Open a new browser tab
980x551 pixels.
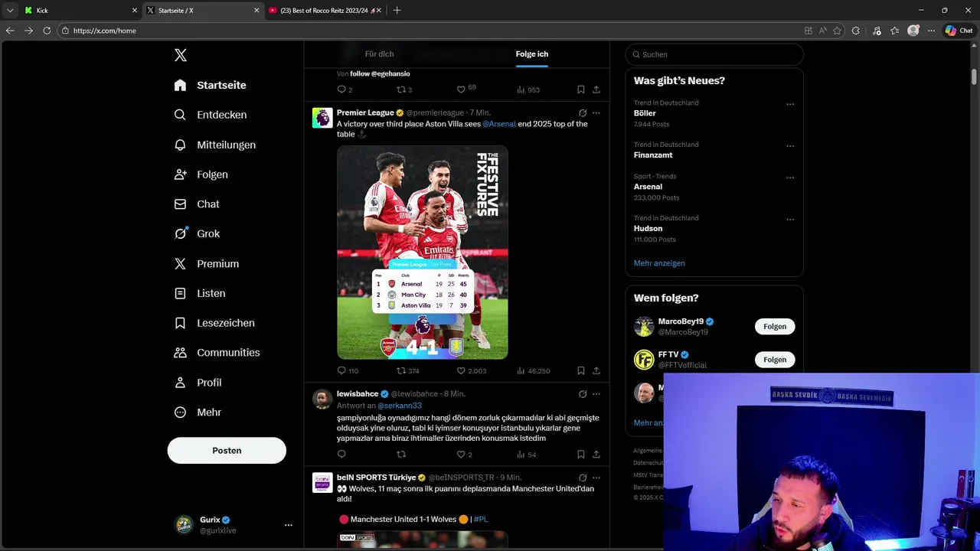coord(397,11)
